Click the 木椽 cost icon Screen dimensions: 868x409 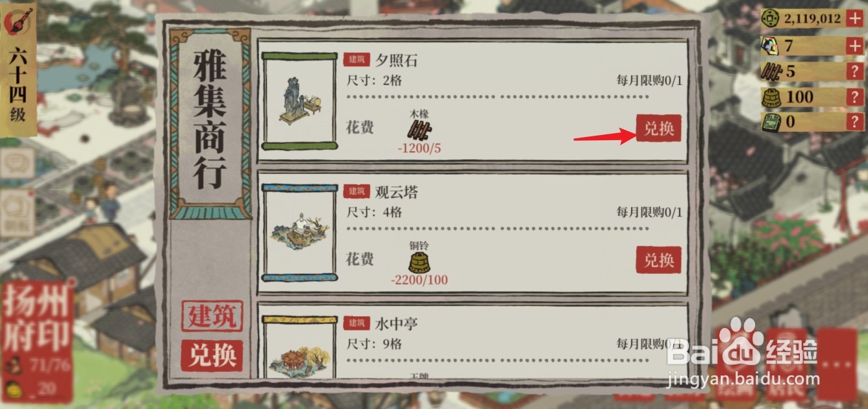tap(419, 130)
